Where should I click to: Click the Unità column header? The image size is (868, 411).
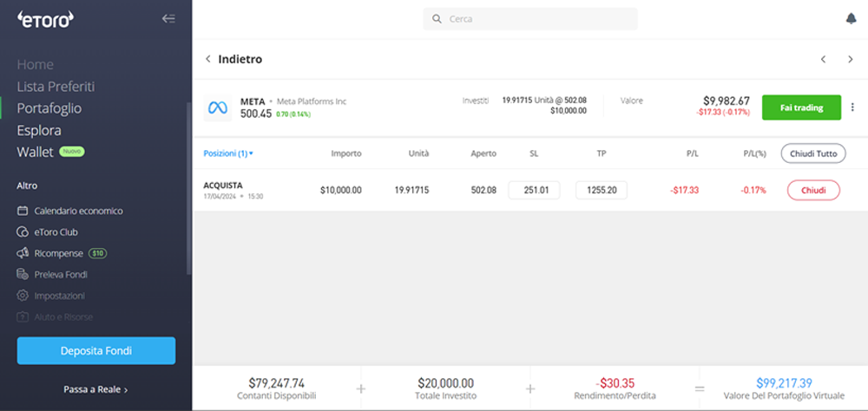(419, 153)
